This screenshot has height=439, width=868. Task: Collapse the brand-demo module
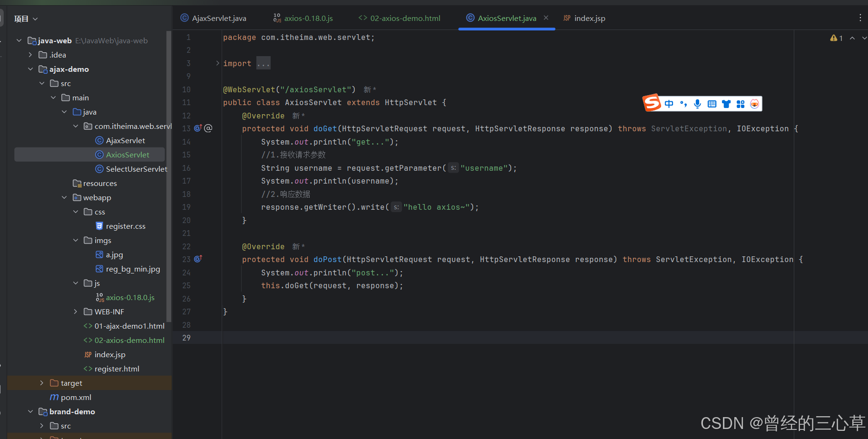tap(30, 411)
